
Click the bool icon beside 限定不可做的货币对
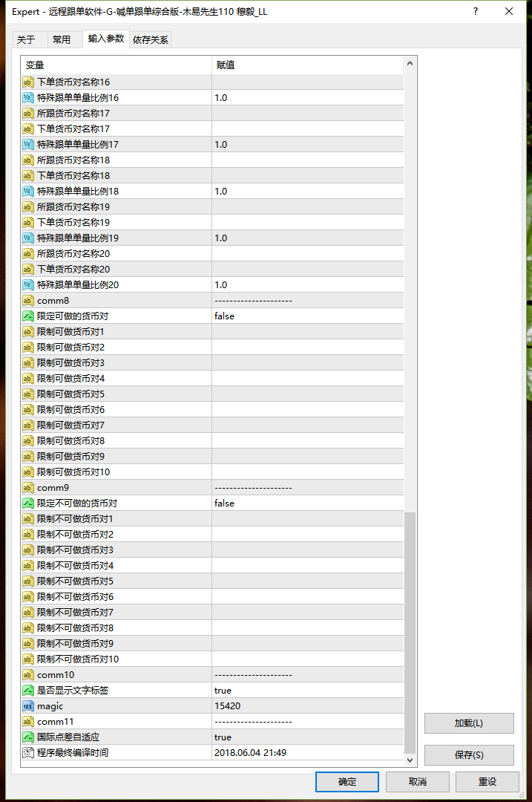[28, 503]
